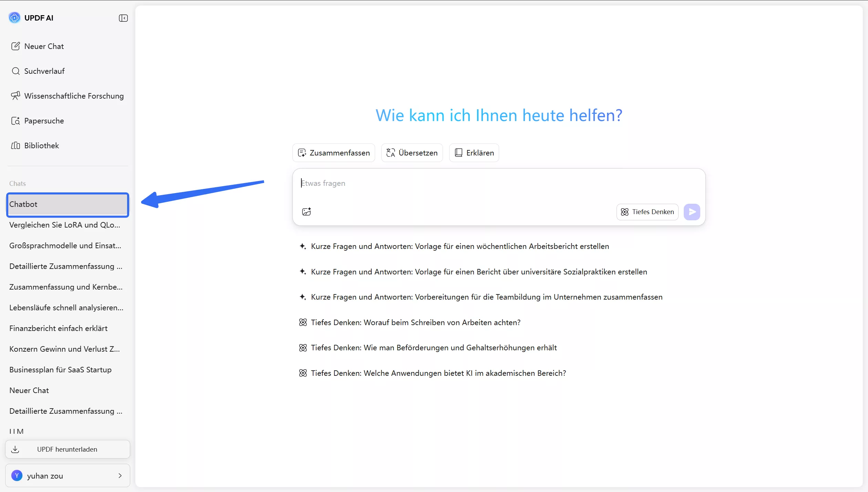Open Wissenschaftliche Forschung from the sidebar icon
The height and width of the screenshot is (492, 868).
[15, 96]
